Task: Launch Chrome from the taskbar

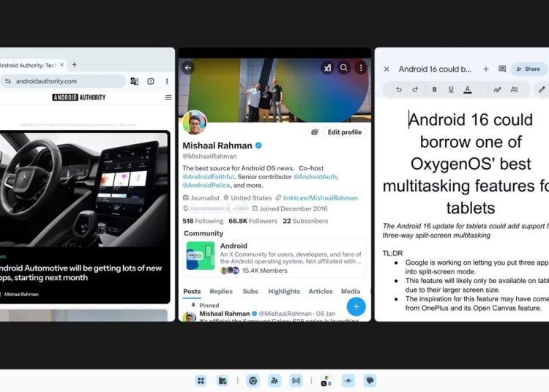Action: click(253, 380)
